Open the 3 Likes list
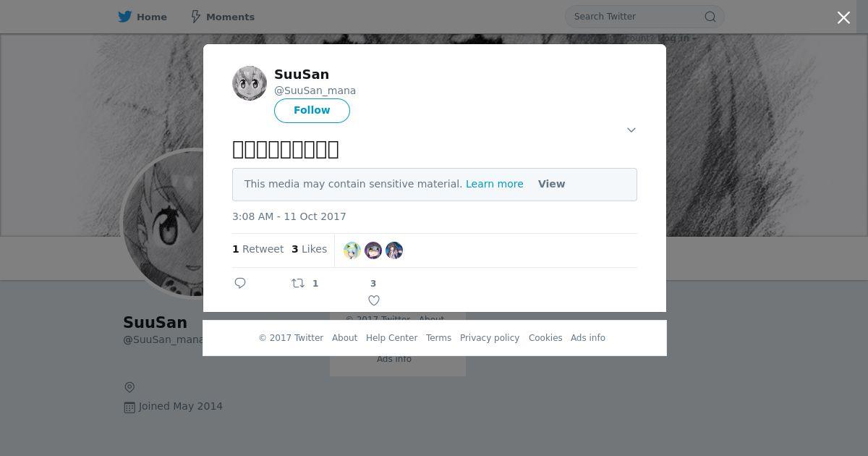Image resolution: width=868 pixels, height=456 pixels. (x=309, y=249)
